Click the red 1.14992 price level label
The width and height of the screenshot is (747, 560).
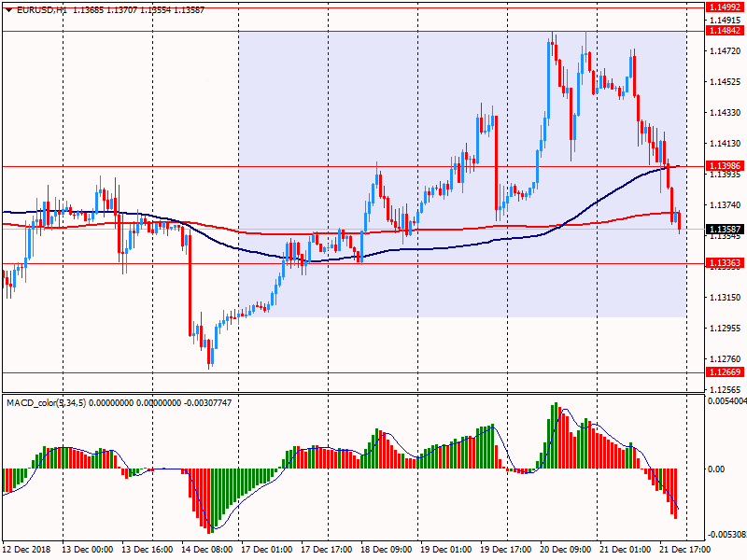click(725, 7)
